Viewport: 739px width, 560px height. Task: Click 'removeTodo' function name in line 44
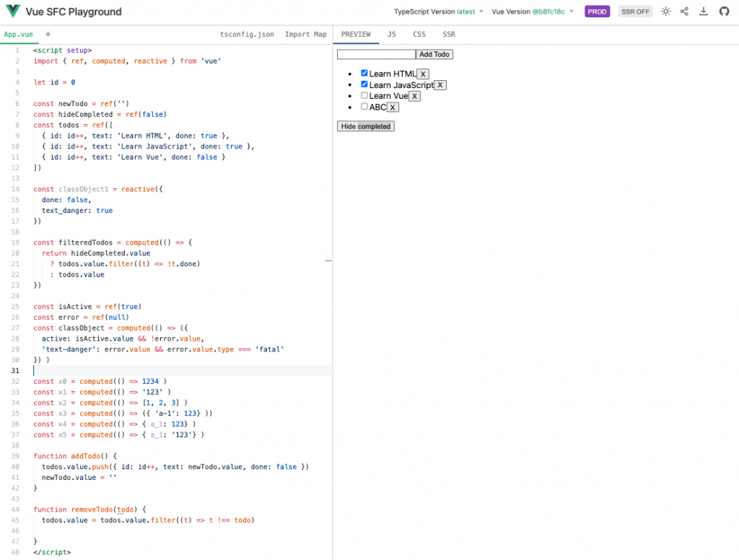click(x=92, y=509)
